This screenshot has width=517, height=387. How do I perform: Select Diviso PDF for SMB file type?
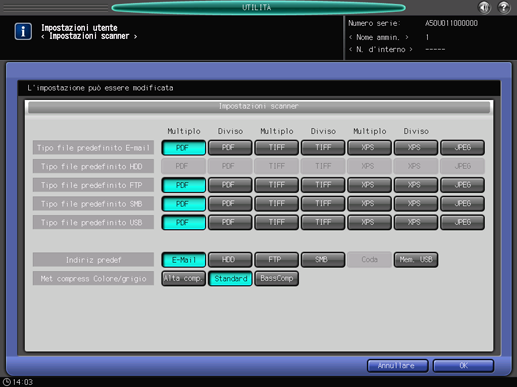pos(230,204)
